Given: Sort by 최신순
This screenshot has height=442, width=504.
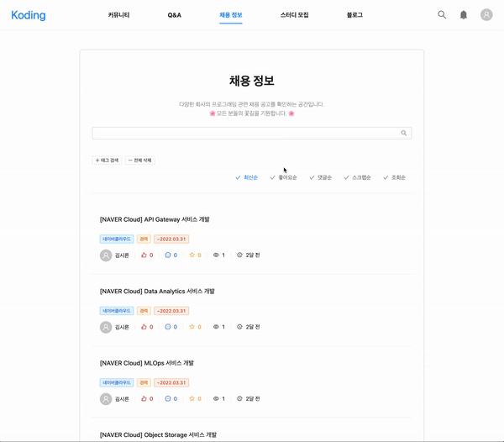Looking at the screenshot, I should pyautogui.click(x=246, y=177).
